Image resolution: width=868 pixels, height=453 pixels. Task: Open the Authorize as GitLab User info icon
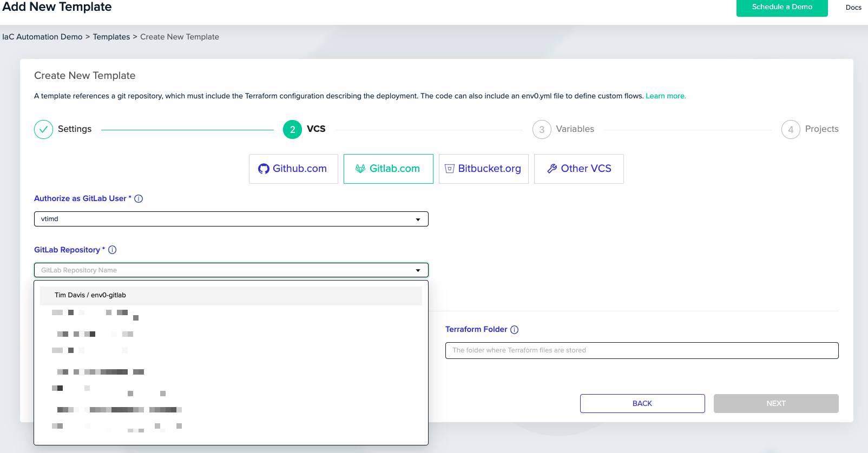[139, 198]
